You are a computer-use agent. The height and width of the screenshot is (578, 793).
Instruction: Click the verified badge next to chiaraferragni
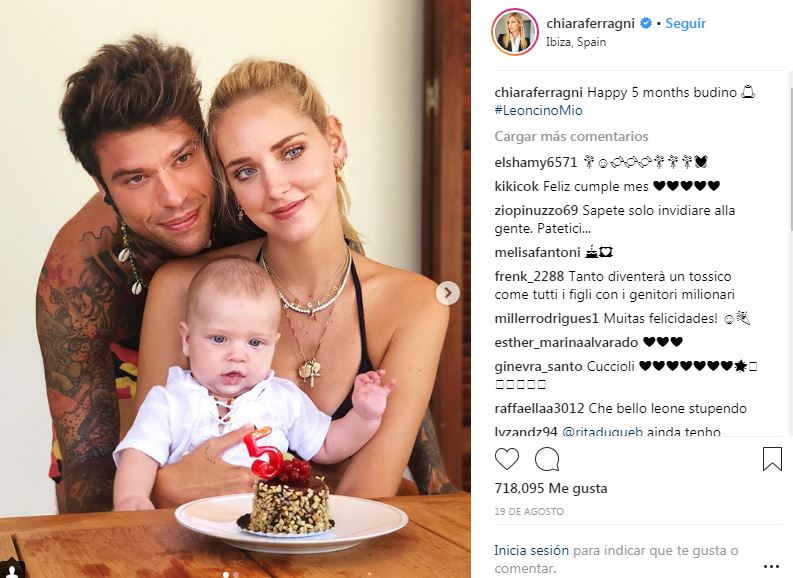(x=645, y=23)
